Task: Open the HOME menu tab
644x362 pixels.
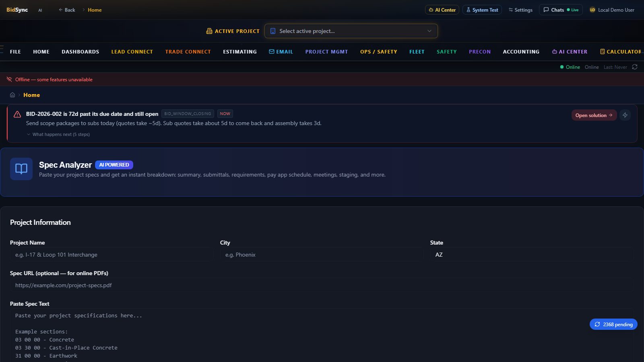Action: coord(41,51)
